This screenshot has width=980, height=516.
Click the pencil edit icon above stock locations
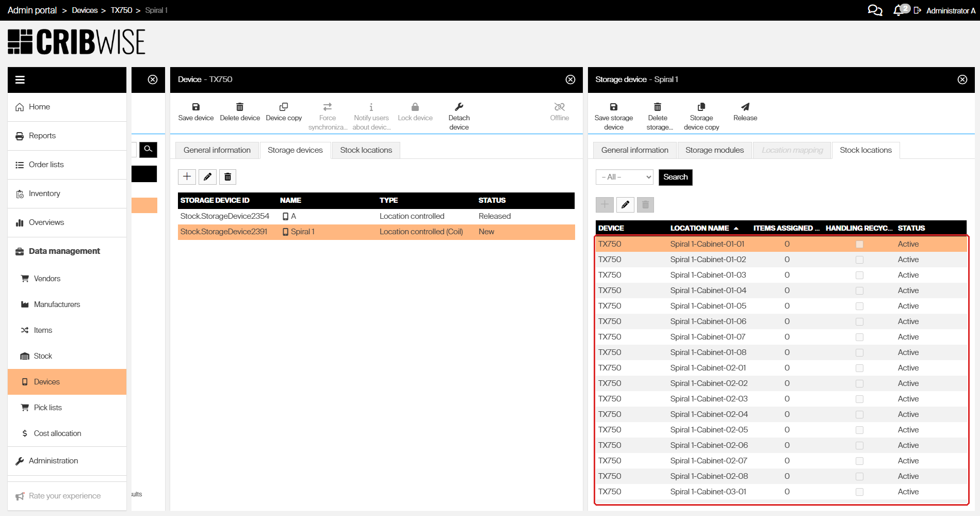[x=625, y=205]
